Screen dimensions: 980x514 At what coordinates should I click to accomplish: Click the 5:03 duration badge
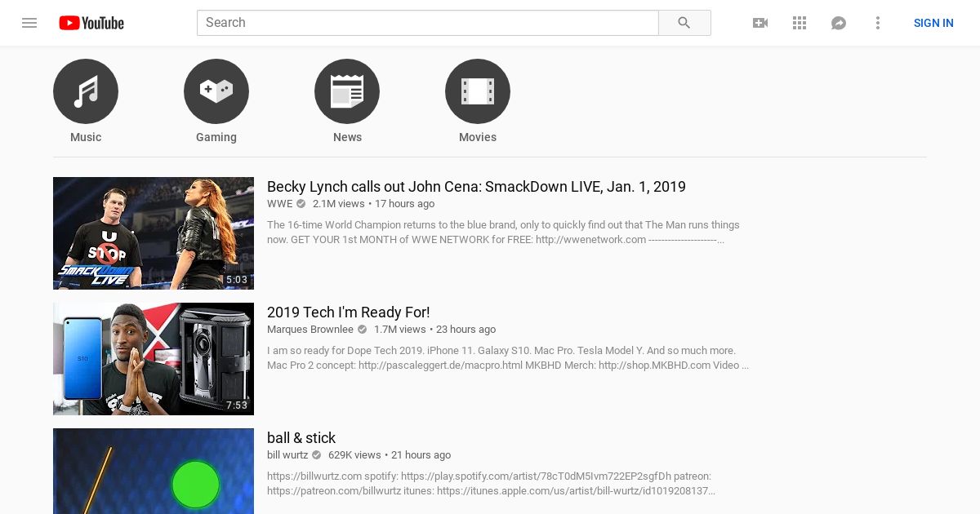coord(237,280)
